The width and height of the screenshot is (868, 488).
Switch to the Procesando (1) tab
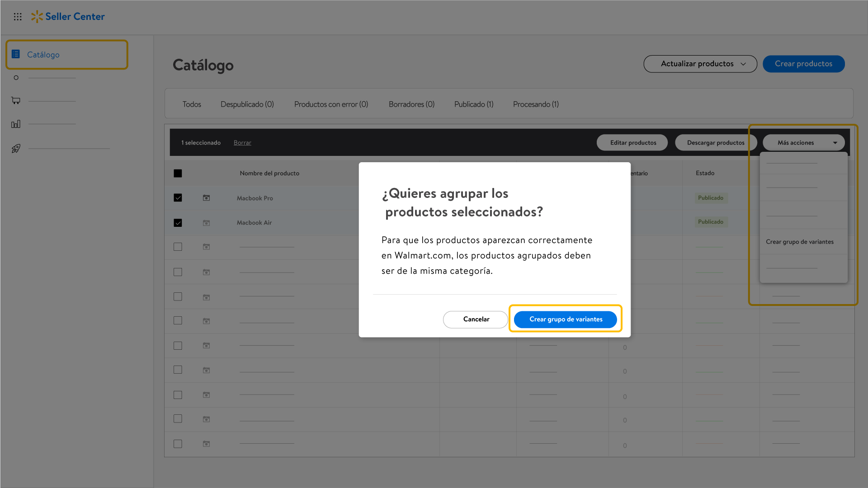pos(536,104)
